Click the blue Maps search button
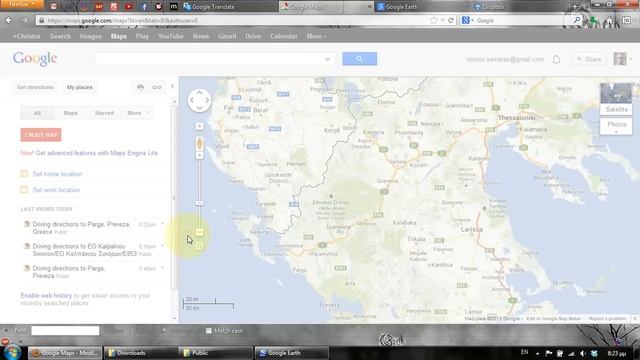This screenshot has height=360, width=640. click(x=360, y=59)
